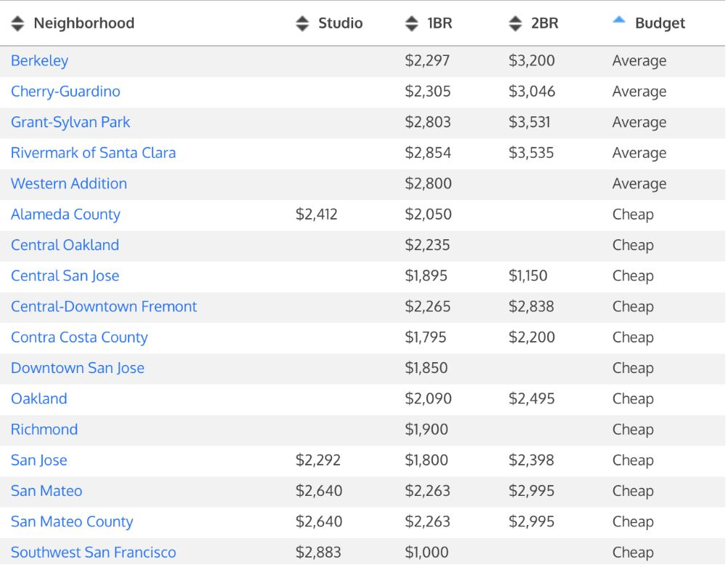This screenshot has width=728, height=573.
Task: Open Alameda County listing link
Action: pyautogui.click(x=65, y=215)
